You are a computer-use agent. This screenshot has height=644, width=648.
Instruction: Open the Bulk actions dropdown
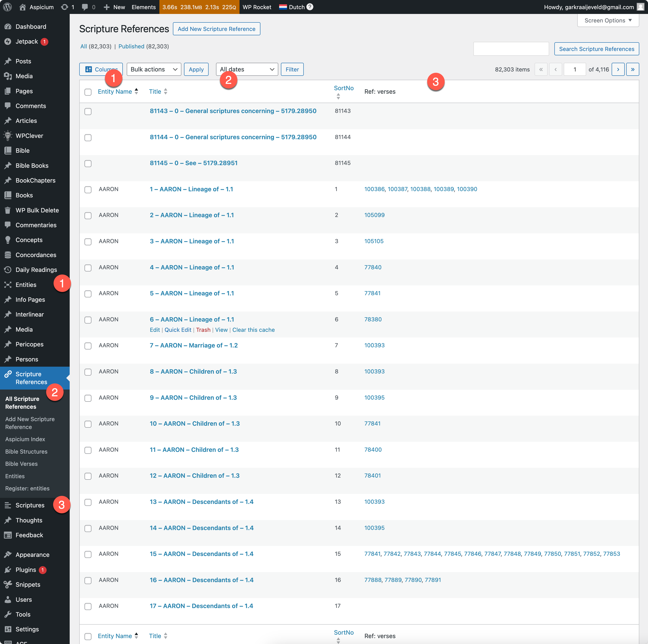click(154, 69)
